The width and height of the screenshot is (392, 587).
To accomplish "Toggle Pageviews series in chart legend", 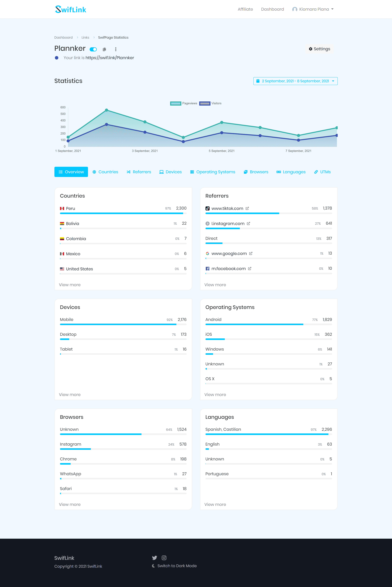I will (184, 103).
